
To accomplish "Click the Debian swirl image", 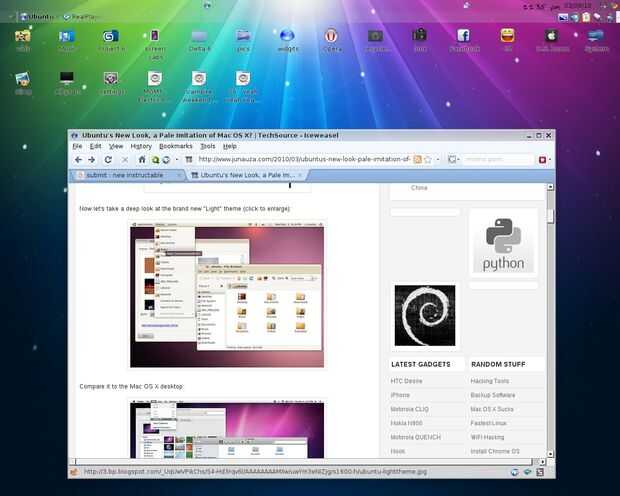I will (x=425, y=315).
